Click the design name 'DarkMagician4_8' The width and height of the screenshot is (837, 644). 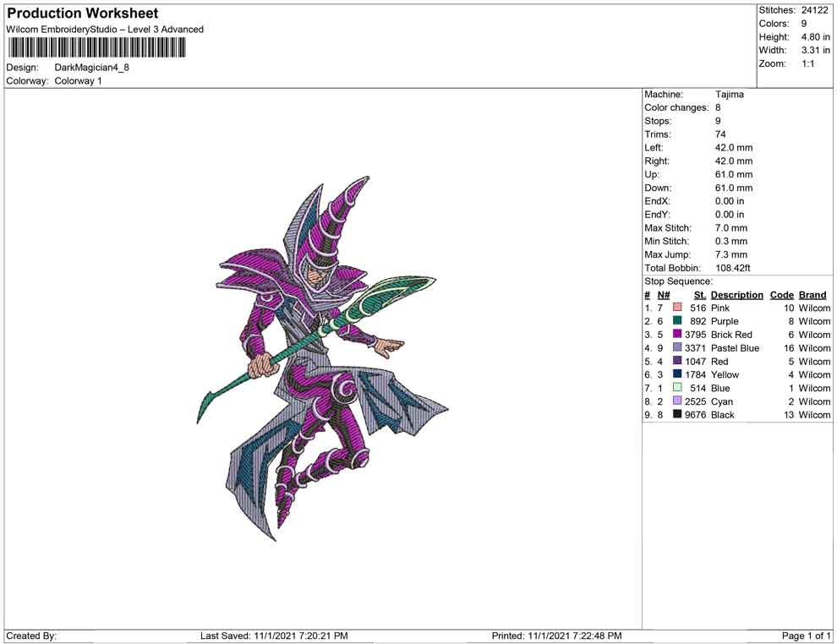tap(92, 68)
